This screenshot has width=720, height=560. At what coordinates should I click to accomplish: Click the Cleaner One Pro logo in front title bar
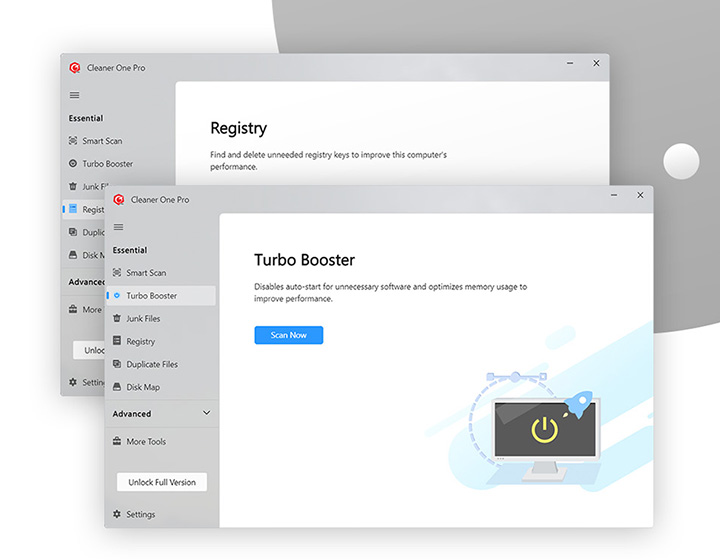pyautogui.click(x=118, y=200)
